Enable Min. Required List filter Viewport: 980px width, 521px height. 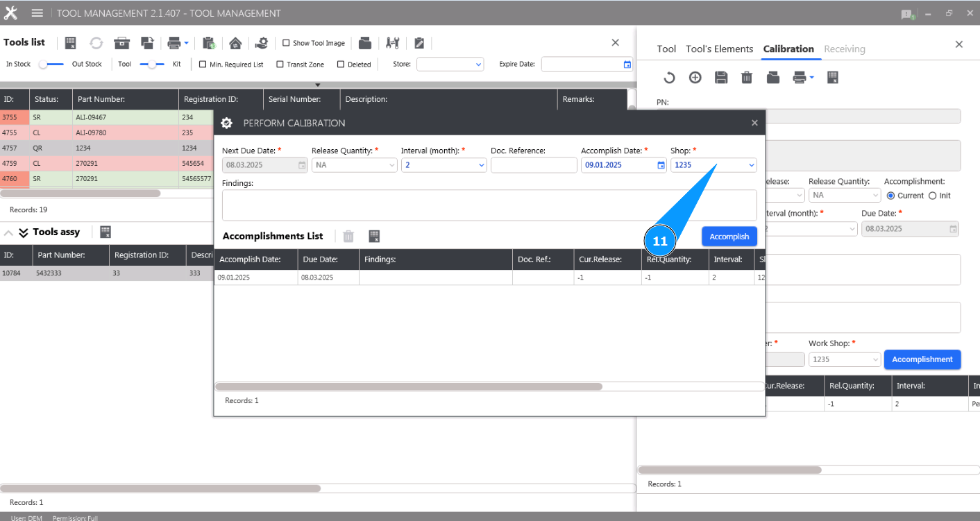(203, 65)
